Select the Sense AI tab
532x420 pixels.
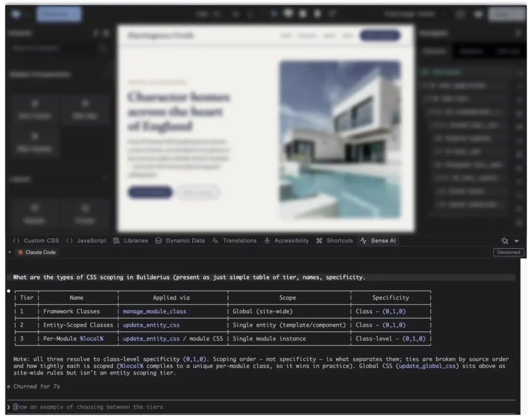tap(378, 241)
